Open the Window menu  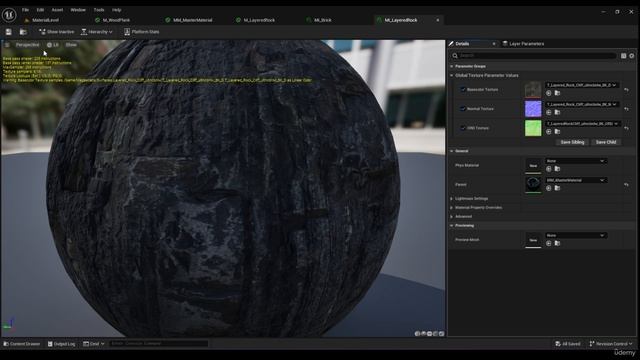pos(78,10)
